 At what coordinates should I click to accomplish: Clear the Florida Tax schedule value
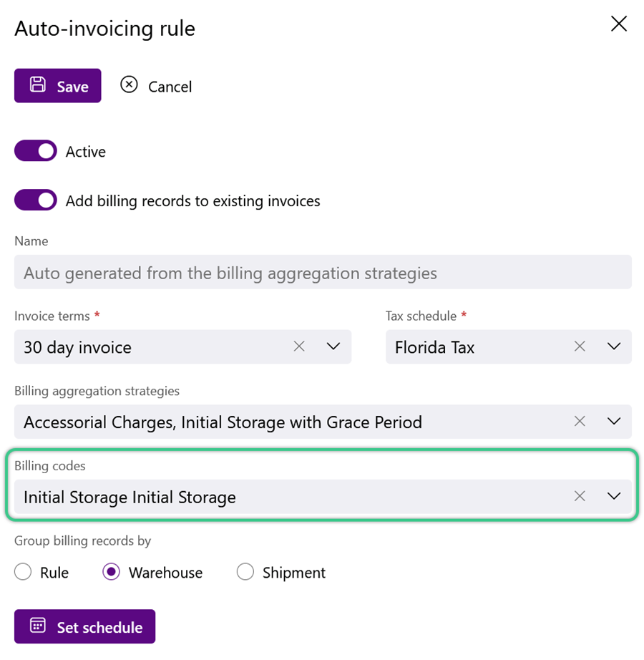click(x=580, y=346)
